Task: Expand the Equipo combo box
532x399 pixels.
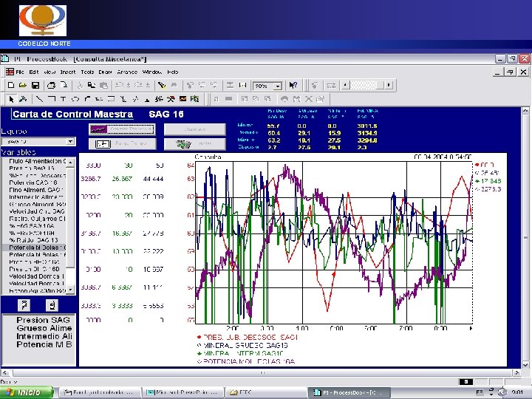Action: (71, 141)
